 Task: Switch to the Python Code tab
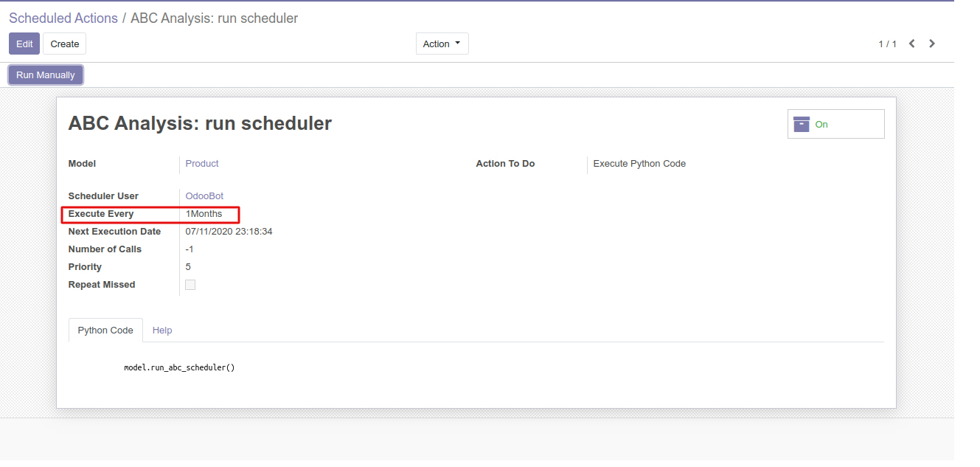point(105,331)
